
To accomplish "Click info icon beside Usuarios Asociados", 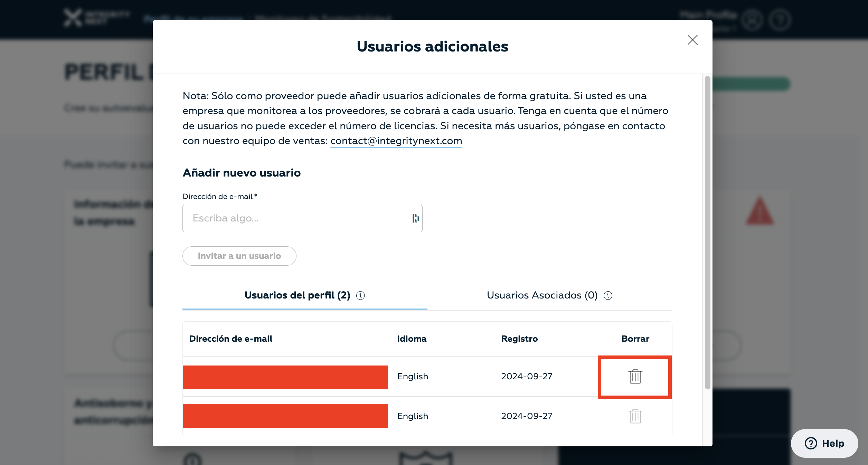I will [608, 295].
